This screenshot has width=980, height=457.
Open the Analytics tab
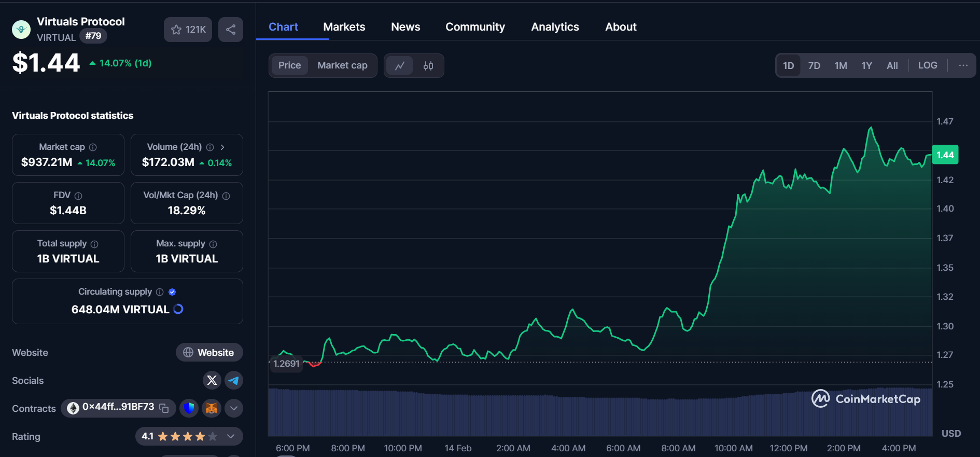[555, 27]
